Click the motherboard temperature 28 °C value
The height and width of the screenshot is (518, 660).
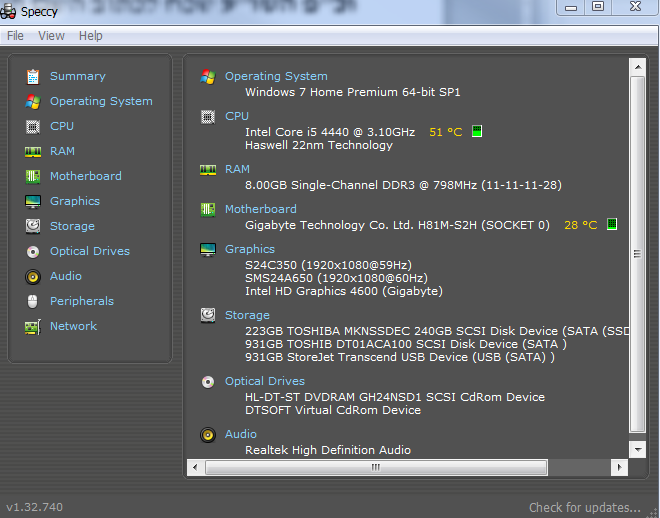coord(581,225)
